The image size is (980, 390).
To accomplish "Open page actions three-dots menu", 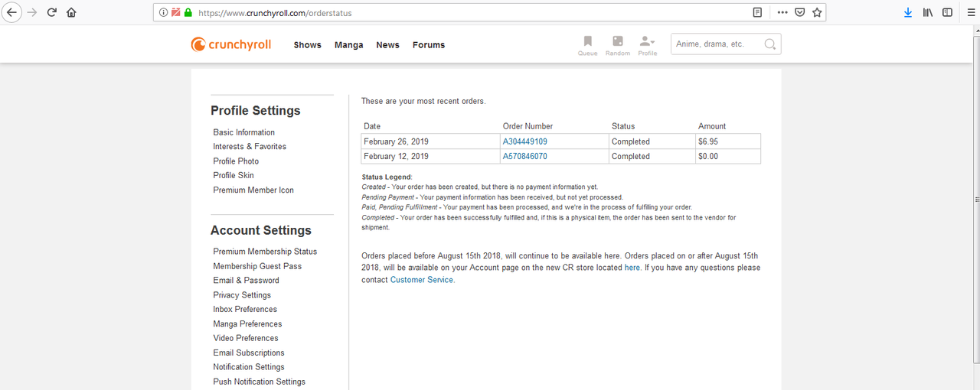I will 782,12.
